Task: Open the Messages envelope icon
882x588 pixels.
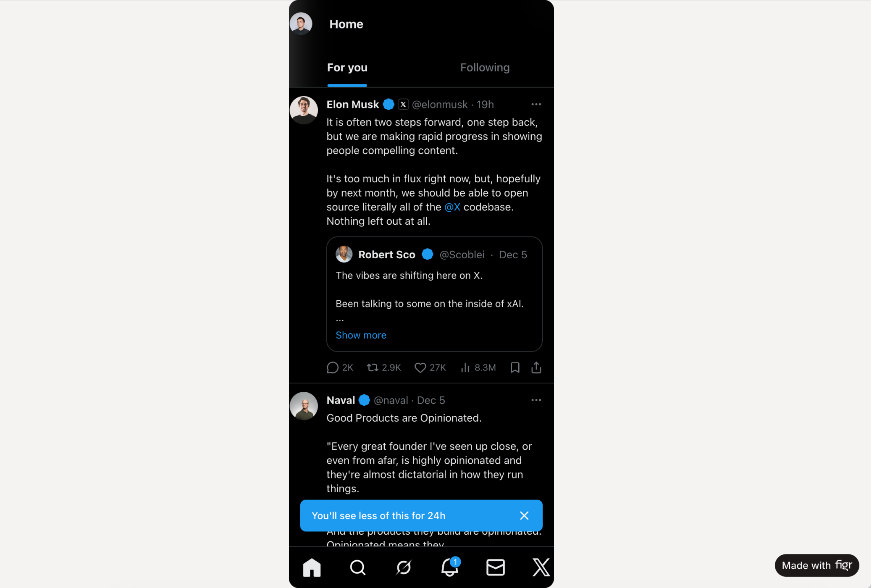Action: (x=495, y=567)
